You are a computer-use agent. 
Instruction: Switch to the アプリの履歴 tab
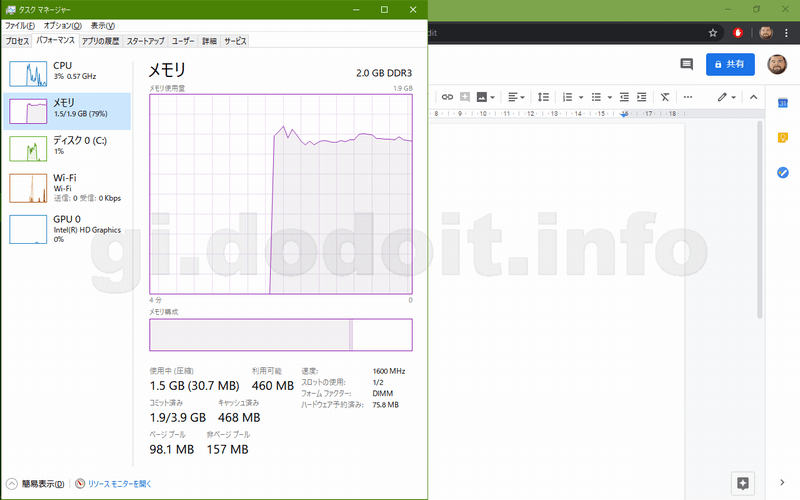pos(101,41)
